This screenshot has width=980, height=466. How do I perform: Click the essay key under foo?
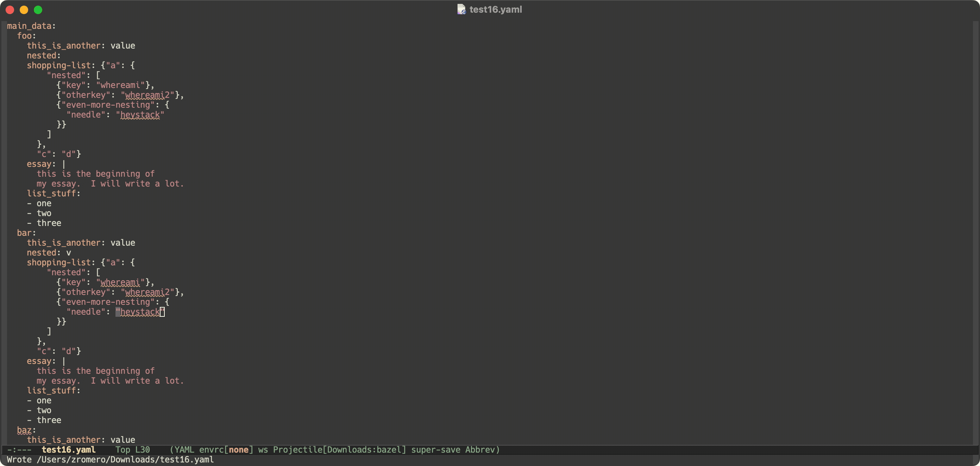39,164
